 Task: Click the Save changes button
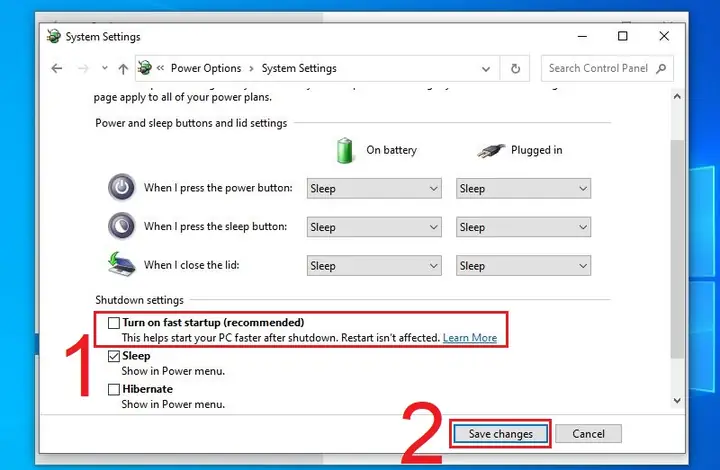[x=501, y=434]
